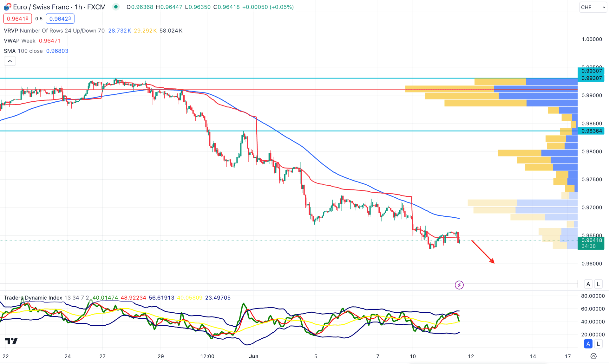Click the 12 date label on time axis
Viewport: 609px width, 364px height.
pos(471,356)
